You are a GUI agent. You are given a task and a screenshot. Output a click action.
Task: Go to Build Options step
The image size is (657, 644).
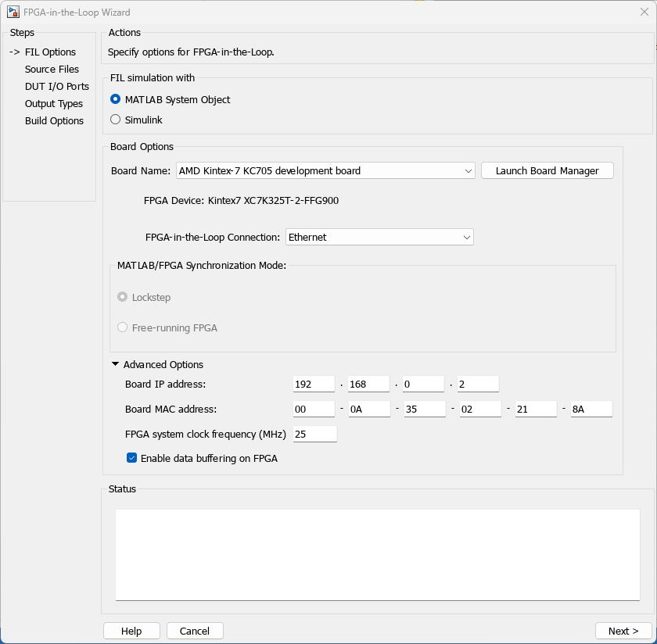[54, 120]
